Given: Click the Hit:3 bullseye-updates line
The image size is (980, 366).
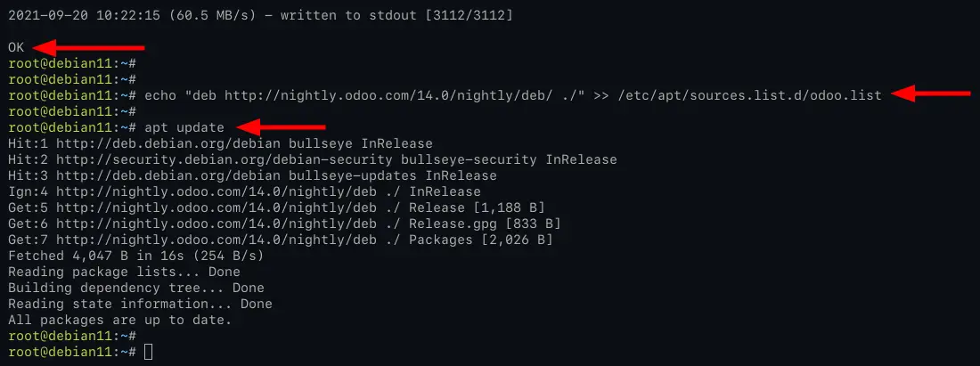Looking at the screenshot, I should click(x=252, y=176).
